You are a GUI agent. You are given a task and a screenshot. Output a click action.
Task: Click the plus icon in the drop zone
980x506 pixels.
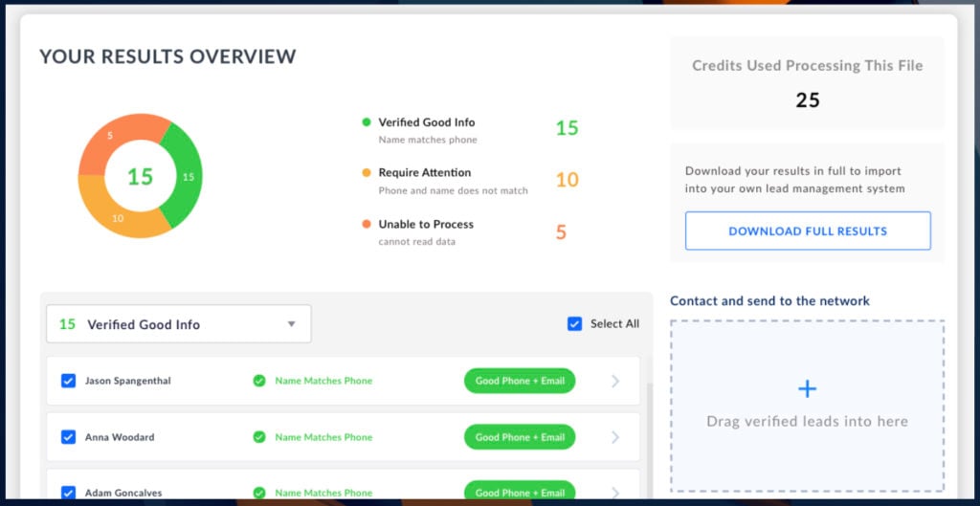tap(807, 389)
